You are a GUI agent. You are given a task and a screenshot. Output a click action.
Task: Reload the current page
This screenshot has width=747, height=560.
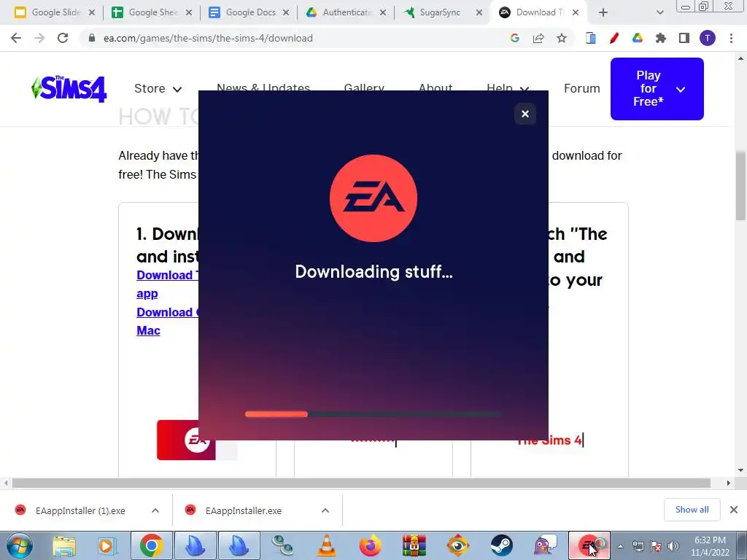63,38
